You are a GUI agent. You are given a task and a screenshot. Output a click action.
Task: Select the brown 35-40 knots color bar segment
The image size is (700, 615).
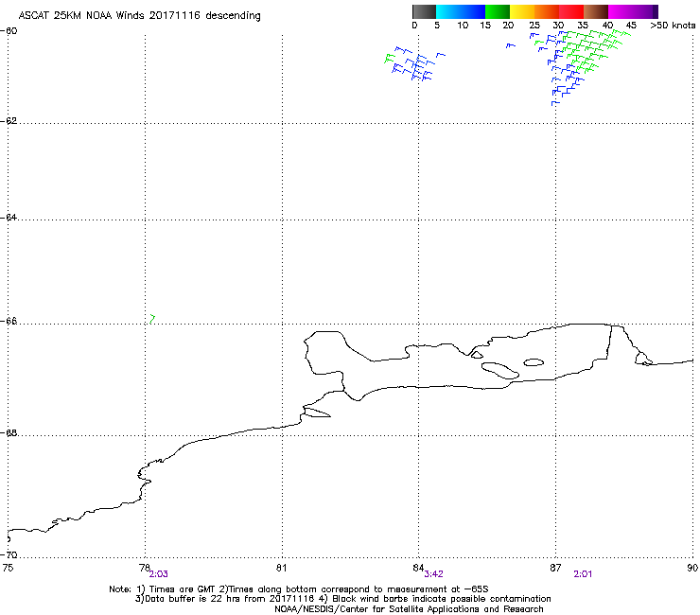pyautogui.click(x=596, y=11)
